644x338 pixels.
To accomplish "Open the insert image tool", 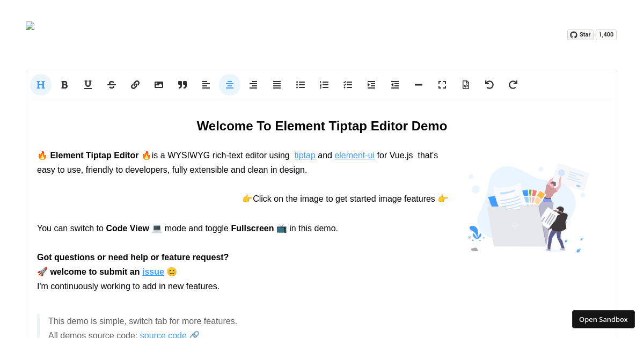I will point(159,85).
